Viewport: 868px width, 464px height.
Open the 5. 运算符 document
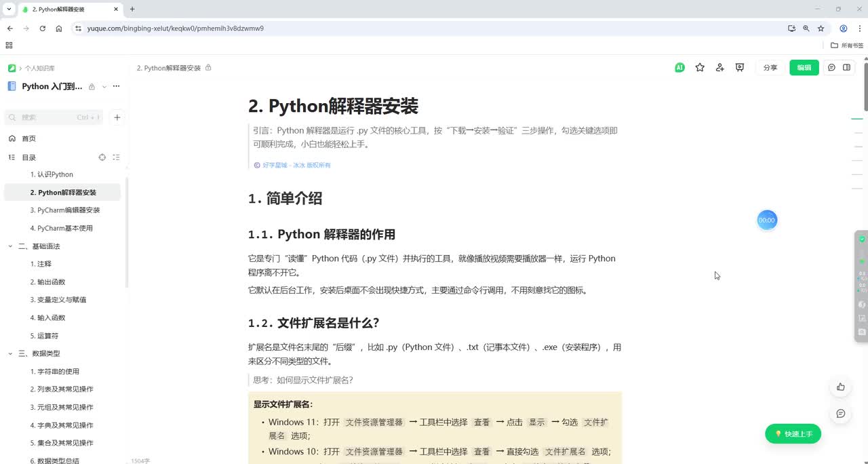[x=44, y=336]
